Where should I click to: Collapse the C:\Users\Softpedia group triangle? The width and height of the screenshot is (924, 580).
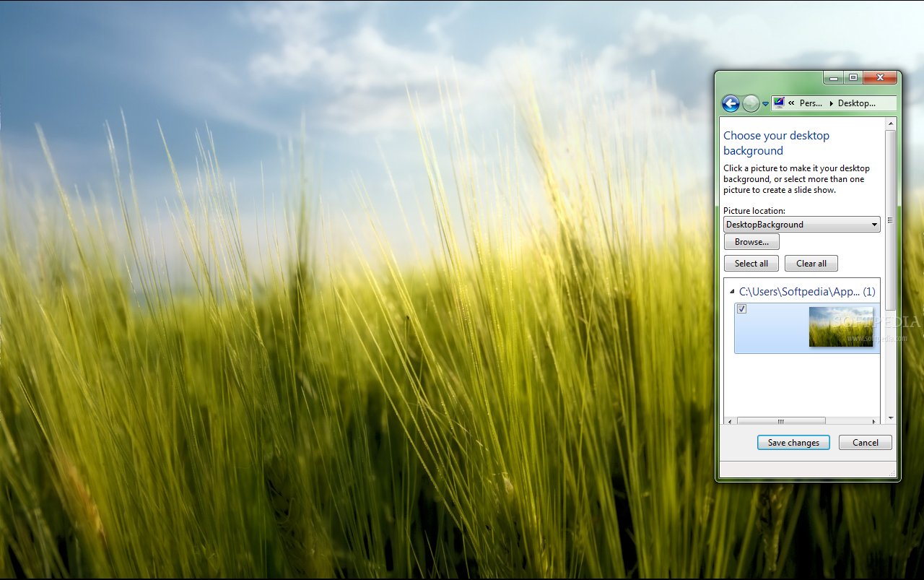732,292
